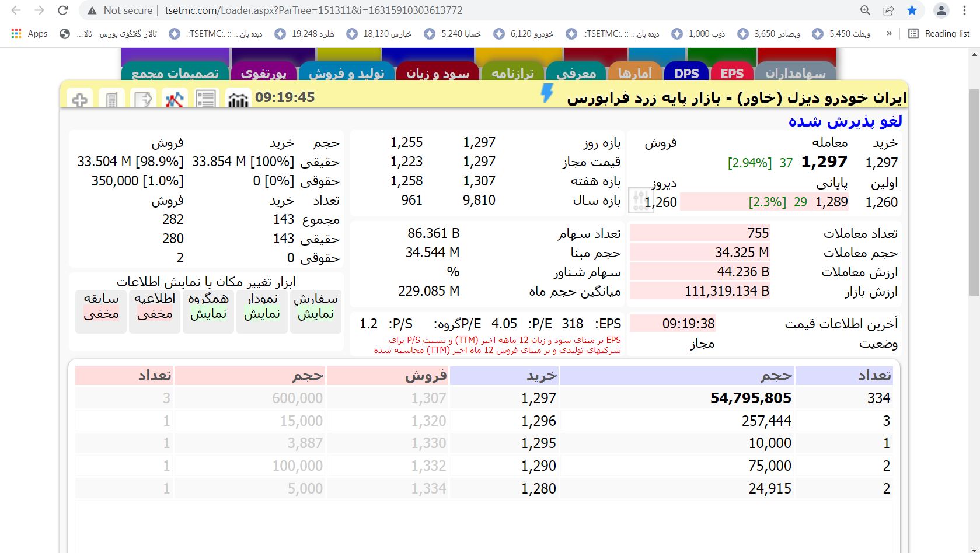Open the شلرد 19,248 bookmark

coord(305,34)
